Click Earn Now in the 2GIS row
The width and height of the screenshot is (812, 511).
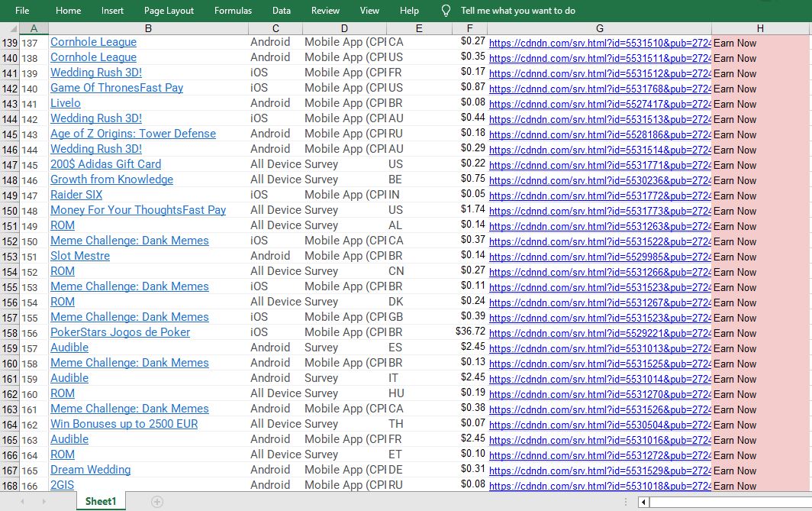tap(735, 486)
